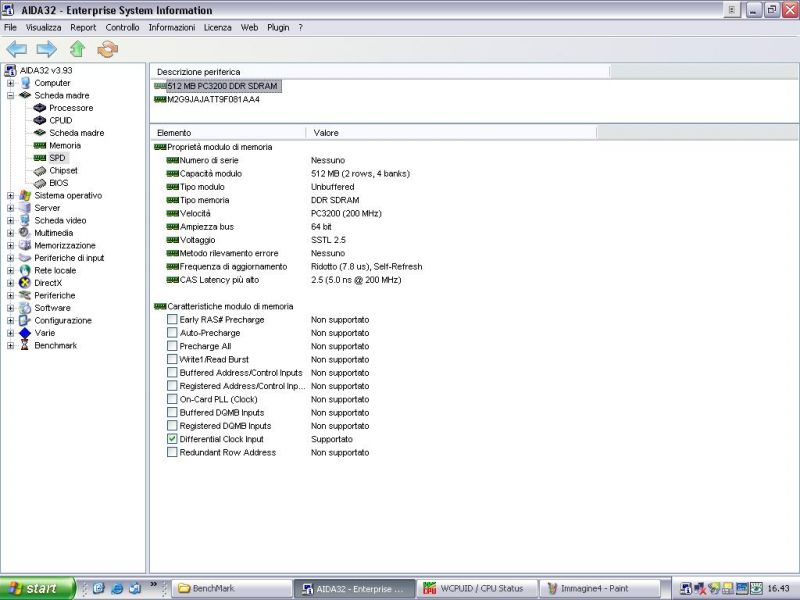
Task: Open the Plugin menu
Action: (x=278, y=28)
